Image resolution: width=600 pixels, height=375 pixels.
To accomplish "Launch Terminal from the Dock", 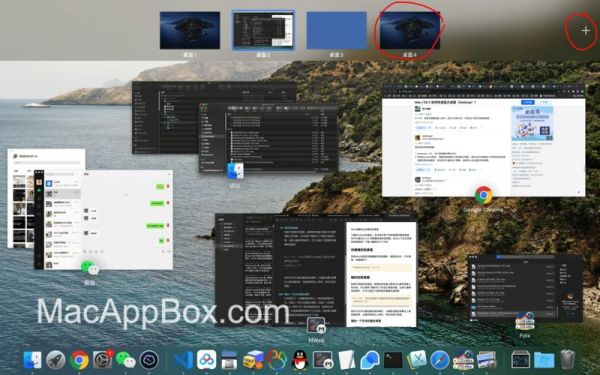I will pyautogui.click(x=393, y=360).
